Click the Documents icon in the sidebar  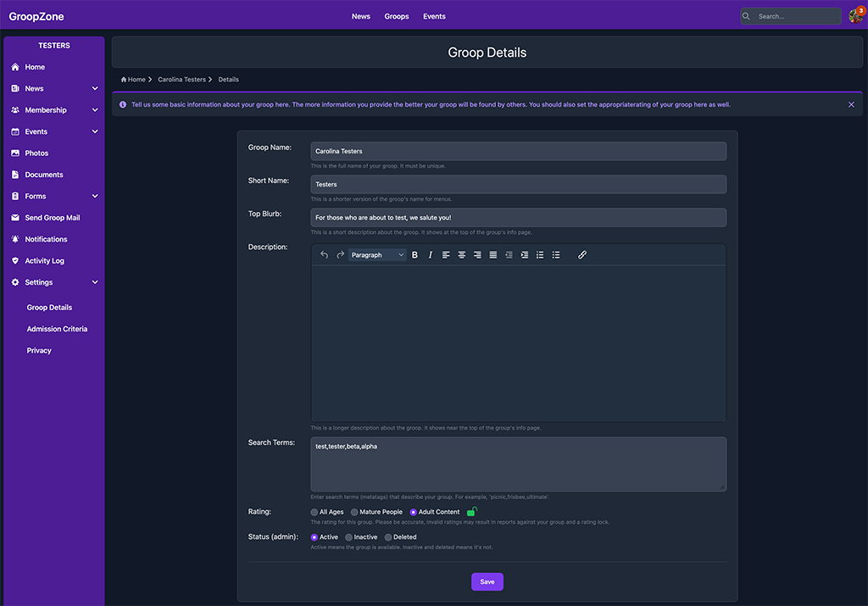pos(15,175)
